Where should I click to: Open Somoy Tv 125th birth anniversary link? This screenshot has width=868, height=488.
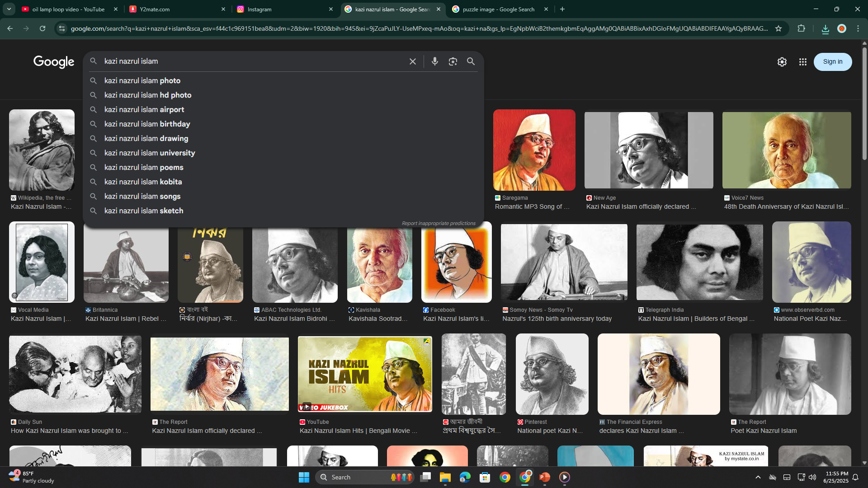pyautogui.click(x=557, y=319)
